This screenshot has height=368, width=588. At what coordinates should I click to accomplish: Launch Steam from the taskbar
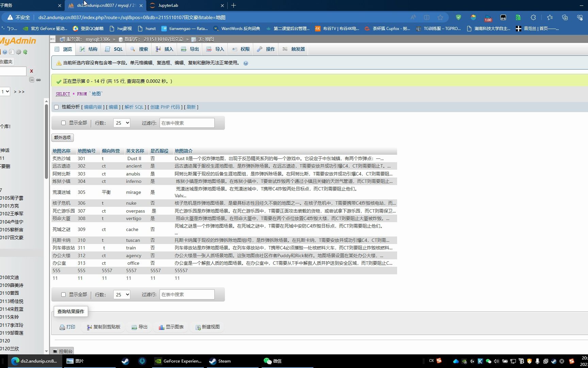(212, 361)
